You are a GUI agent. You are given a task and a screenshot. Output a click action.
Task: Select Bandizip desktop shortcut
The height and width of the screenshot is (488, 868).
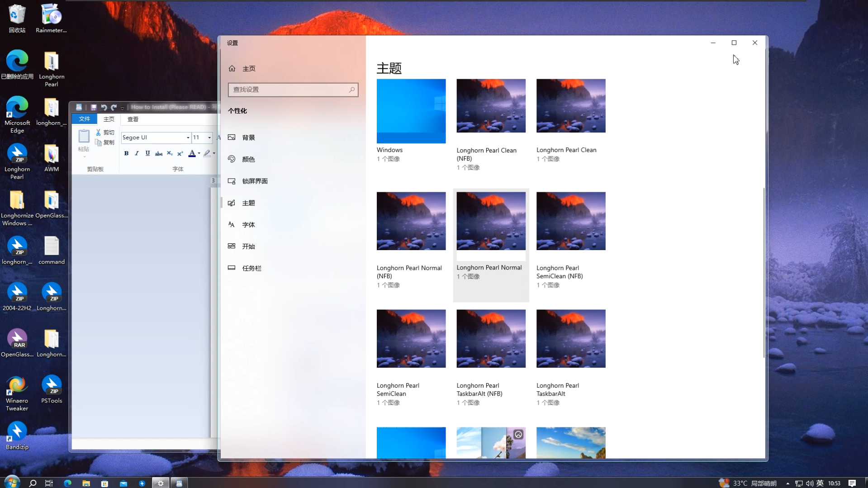coord(17,436)
